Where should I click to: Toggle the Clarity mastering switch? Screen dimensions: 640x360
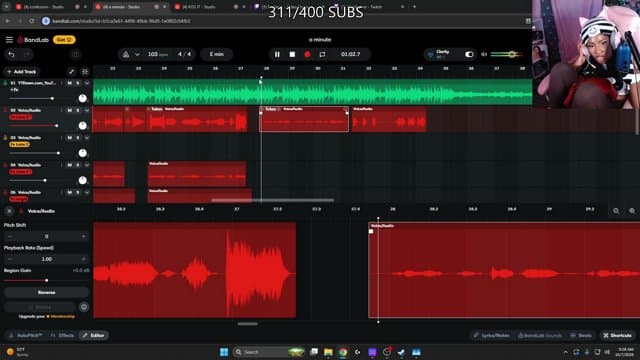[469, 54]
